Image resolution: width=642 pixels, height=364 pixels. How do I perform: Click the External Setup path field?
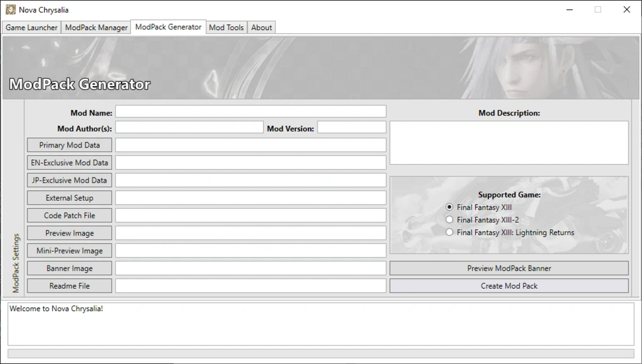(250, 198)
